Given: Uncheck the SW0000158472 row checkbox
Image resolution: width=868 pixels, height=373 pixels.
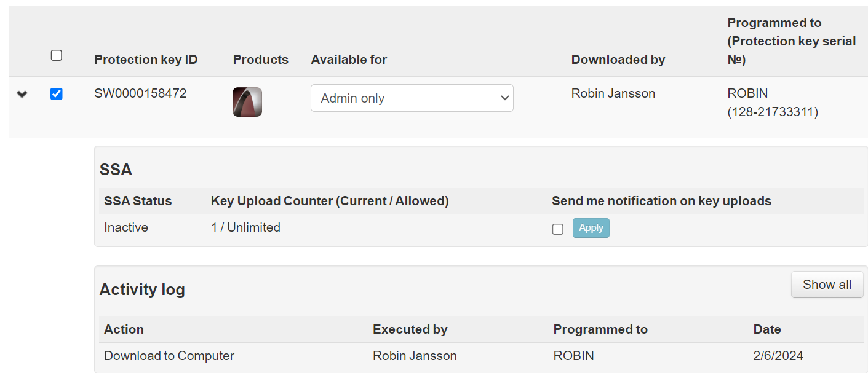Looking at the screenshot, I should (x=57, y=94).
